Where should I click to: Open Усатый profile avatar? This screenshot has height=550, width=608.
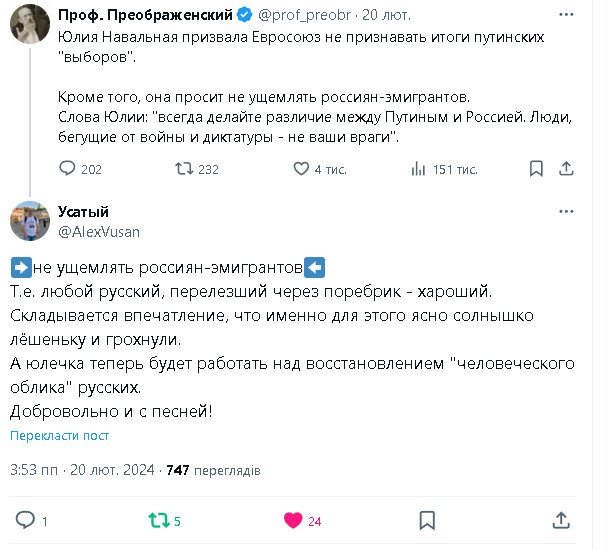point(27,220)
